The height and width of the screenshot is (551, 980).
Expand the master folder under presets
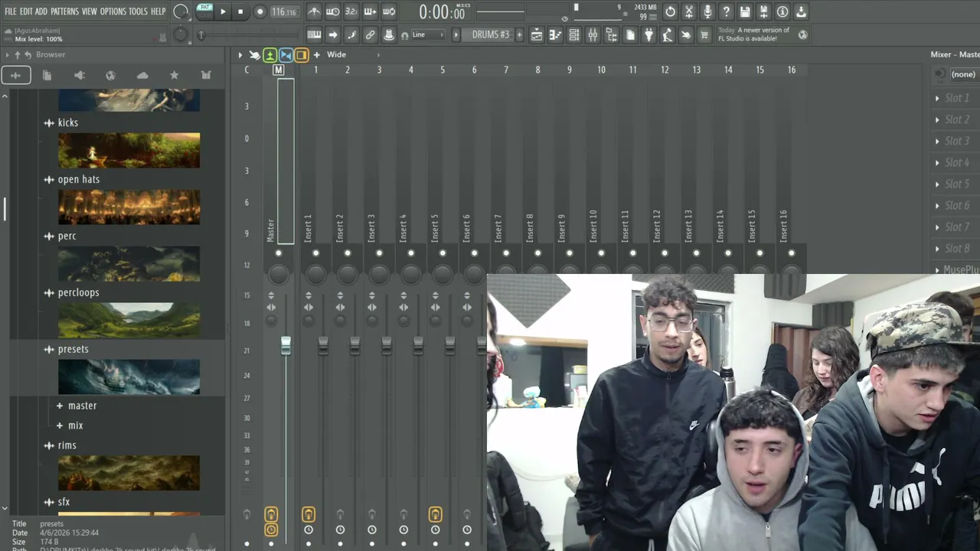point(60,406)
